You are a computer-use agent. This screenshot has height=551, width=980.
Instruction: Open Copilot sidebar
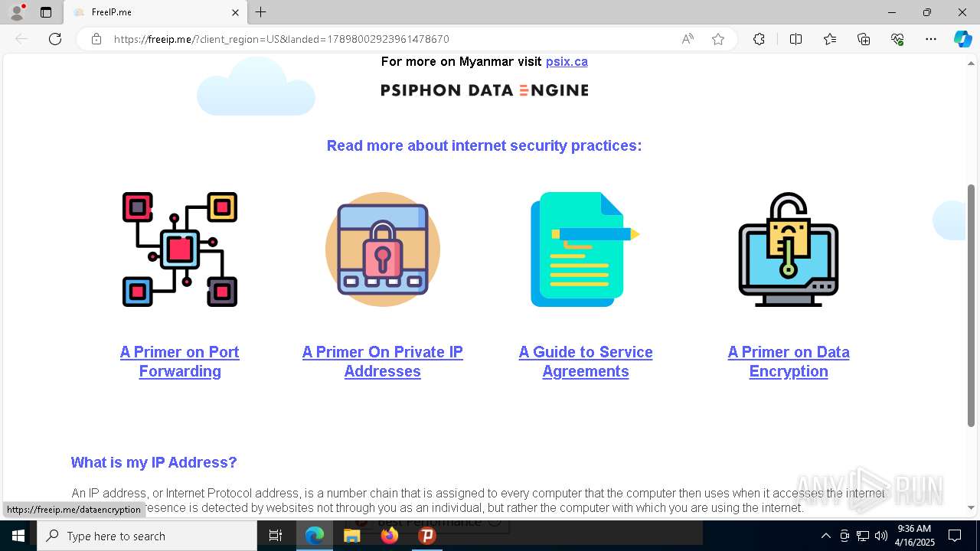962,39
